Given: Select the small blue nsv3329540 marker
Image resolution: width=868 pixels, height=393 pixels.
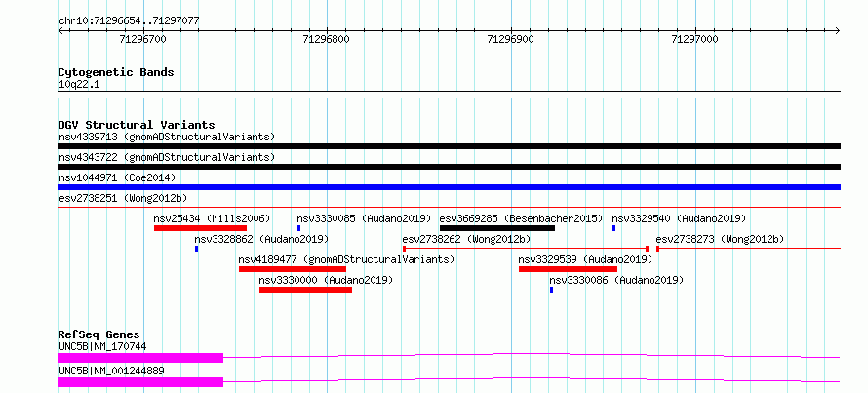Looking at the screenshot, I should [x=613, y=228].
